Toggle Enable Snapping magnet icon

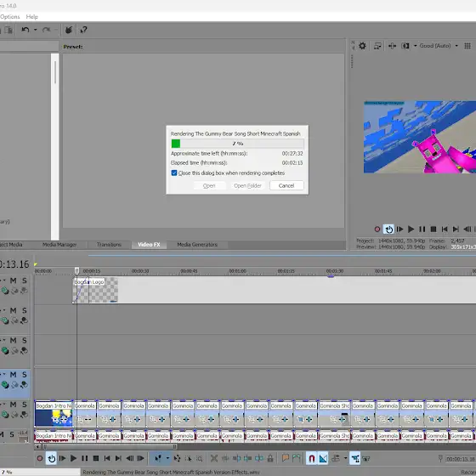(312, 458)
